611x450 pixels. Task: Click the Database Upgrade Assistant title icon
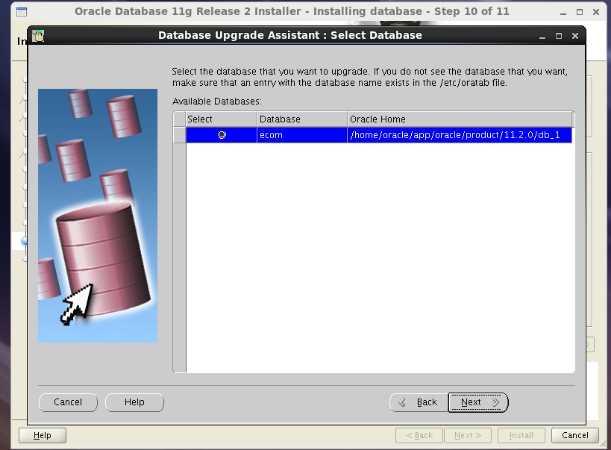[x=38, y=36]
